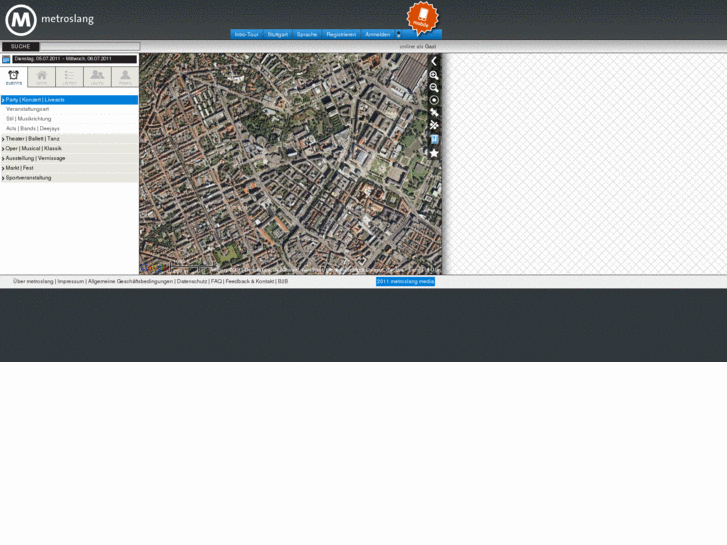Click Registrieren in the top menu
The height and width of the screenshot is (545, 727).
[341, 34]
